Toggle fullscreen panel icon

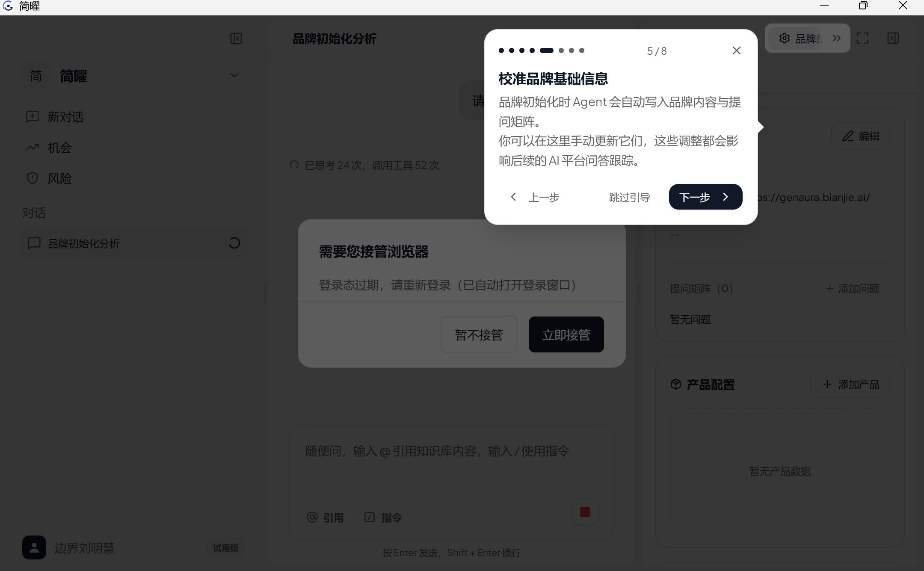click(x=862, y=38)
